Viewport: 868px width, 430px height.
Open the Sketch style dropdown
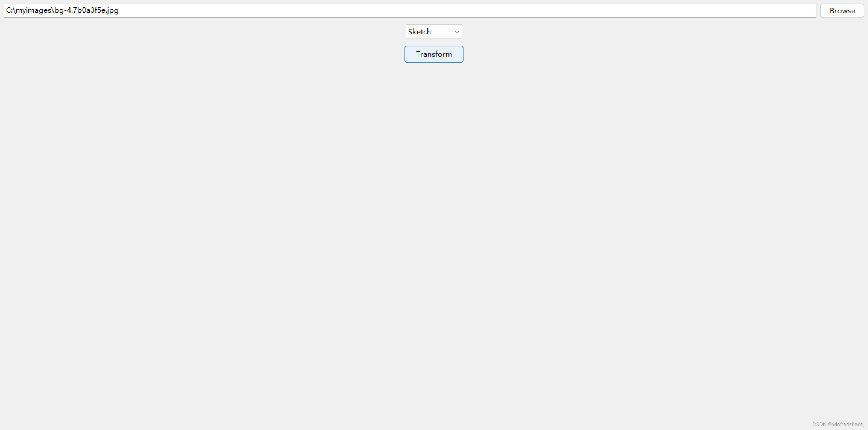(x=434, y=32)
